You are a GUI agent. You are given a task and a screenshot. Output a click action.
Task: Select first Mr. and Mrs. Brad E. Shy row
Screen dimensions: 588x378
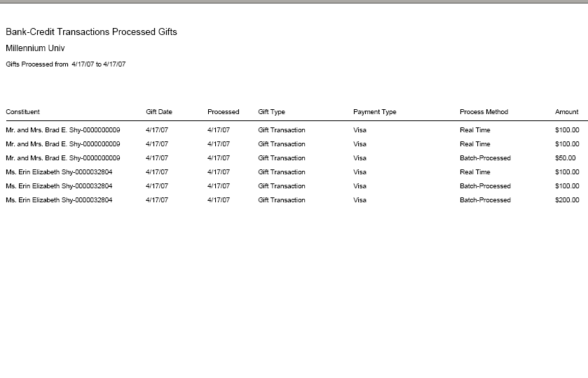tap(292, 130)
